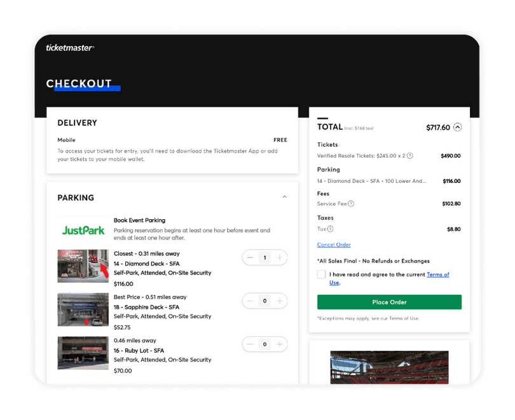Viewport: 515px width, 420px height.
Task: Open the Terms of Use link
Action: click(437, 274)
